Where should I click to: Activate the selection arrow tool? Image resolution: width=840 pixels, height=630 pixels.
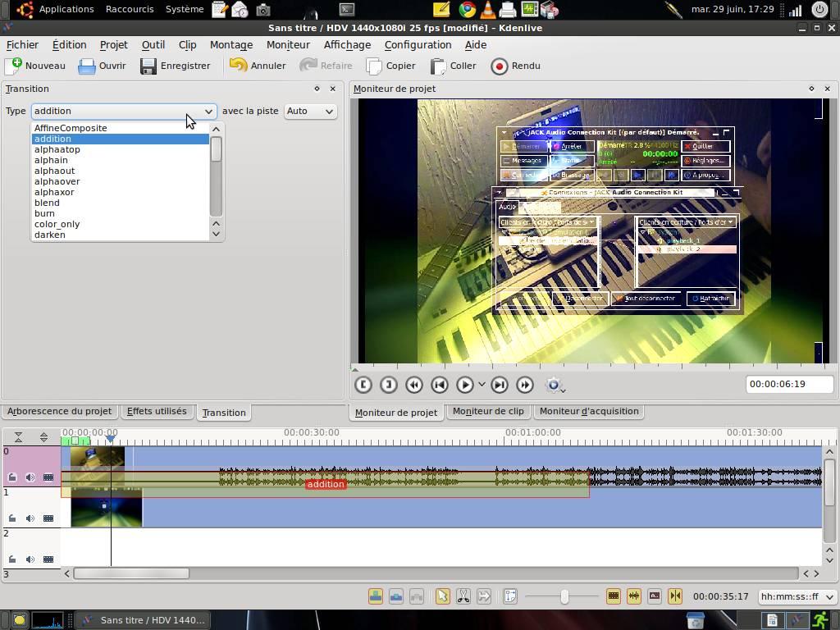tap(442, 596)
